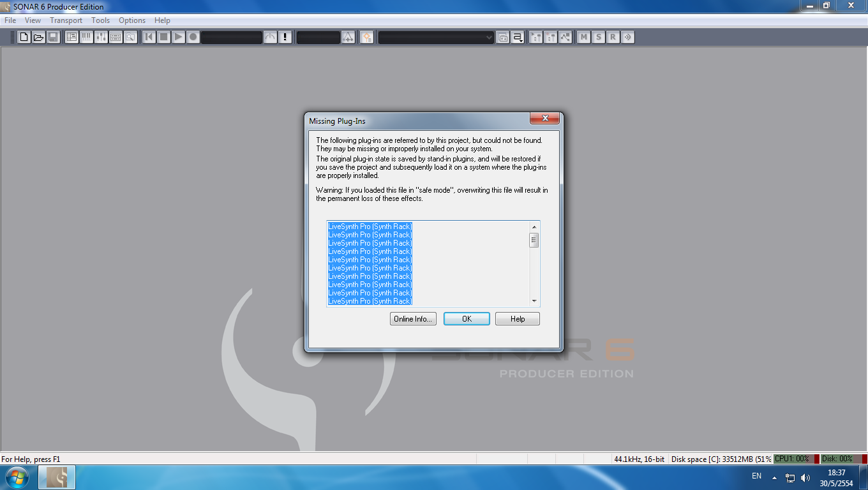Click the volume speaker icon in the tray
Image resolution: width=868 pixels, height=490 pixels.
pos(805,477)
